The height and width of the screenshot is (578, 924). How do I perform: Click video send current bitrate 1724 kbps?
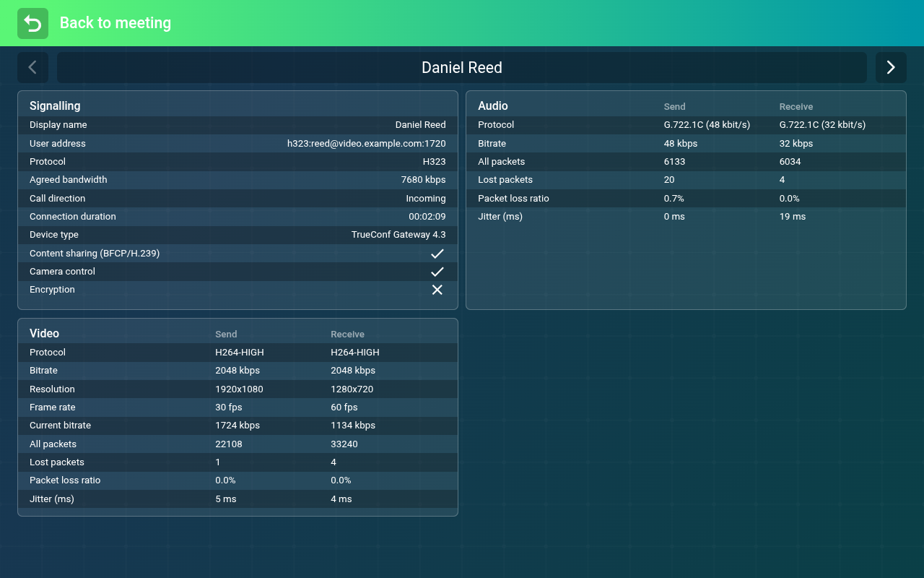(237, 426)
